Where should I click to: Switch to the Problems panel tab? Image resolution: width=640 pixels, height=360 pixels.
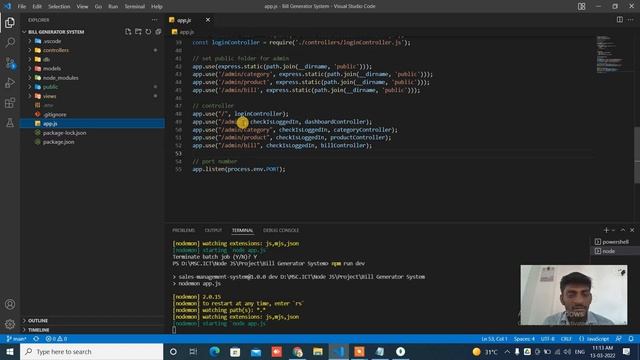tap(184, 230)
